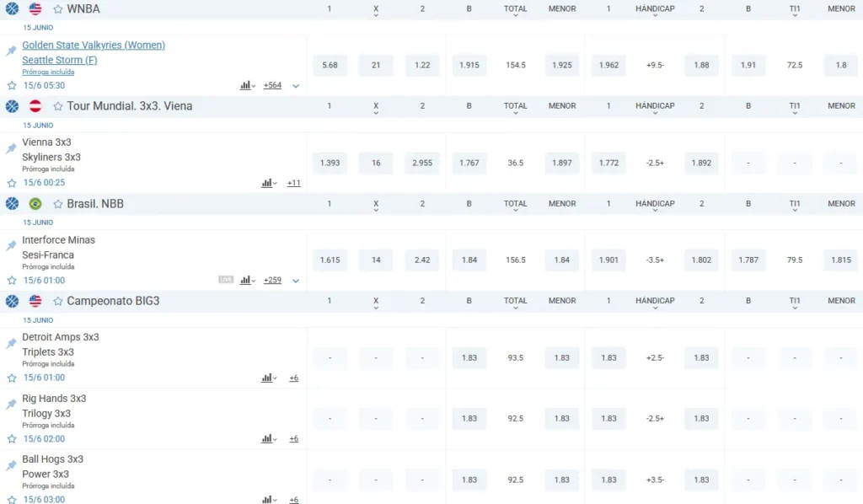Favorite the WNBA league with star
Image resolution: width=863 pixels, height=504 pixels.
tap(58, 9)
